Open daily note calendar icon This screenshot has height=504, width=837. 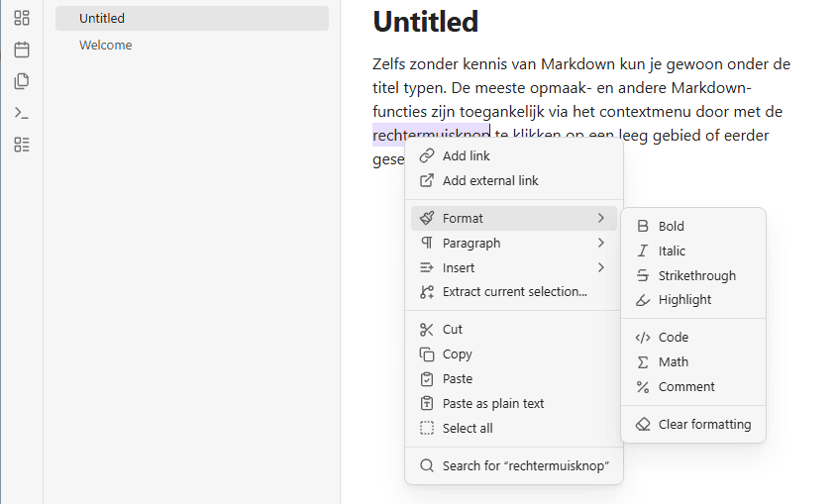pyautogui.click(x=22, y=50)
